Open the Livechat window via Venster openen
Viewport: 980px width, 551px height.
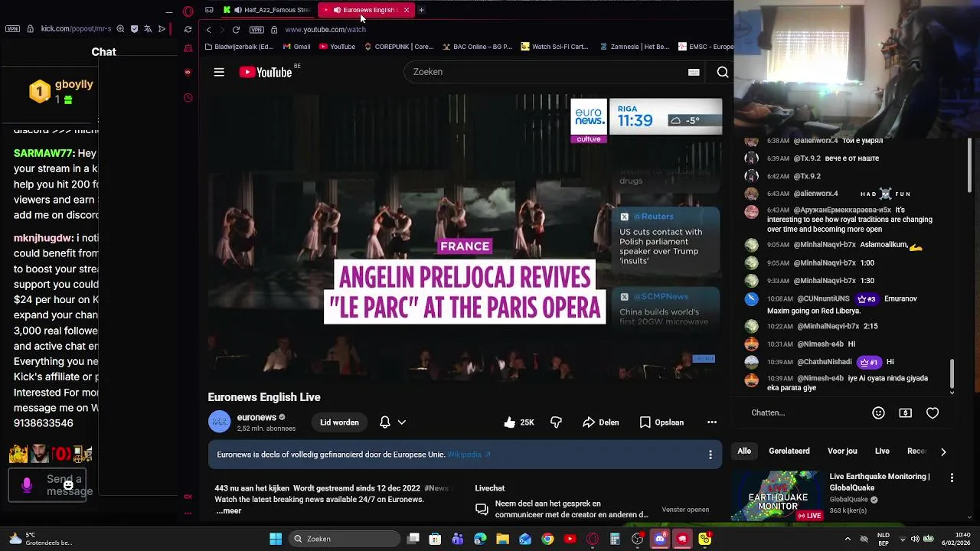[x=685, y=510]
